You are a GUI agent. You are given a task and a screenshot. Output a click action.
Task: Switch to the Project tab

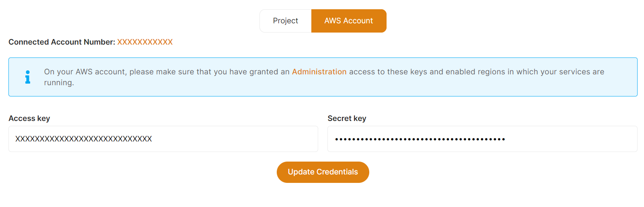tap(285, 21)
